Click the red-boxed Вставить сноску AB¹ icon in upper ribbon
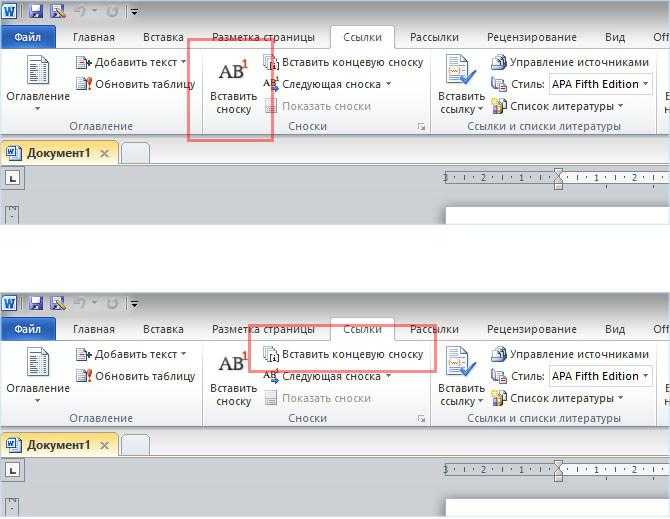Screen dimensions: 670x519 [233, 70]
